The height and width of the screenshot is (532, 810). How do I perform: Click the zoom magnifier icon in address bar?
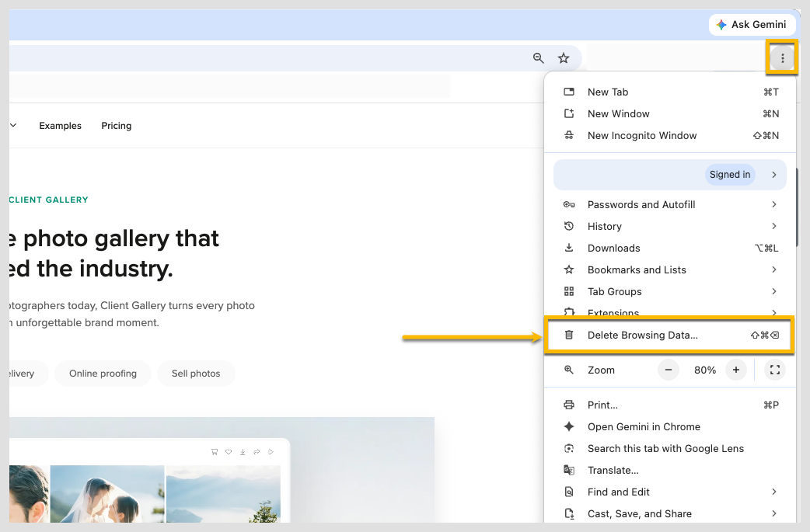(538, 58)
